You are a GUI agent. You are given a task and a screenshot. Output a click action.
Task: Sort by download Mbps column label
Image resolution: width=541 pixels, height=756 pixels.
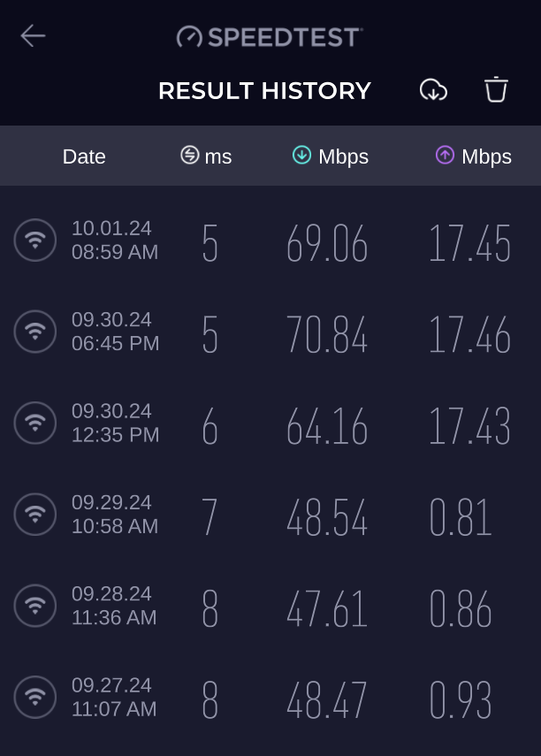[x=343, y=157]
